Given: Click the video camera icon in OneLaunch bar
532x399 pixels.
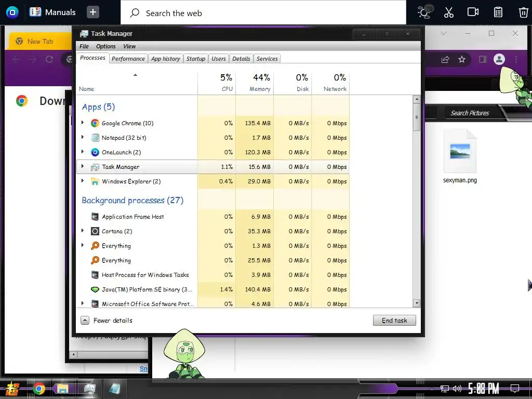Looking at the screenshot, I should pos(473,12).
